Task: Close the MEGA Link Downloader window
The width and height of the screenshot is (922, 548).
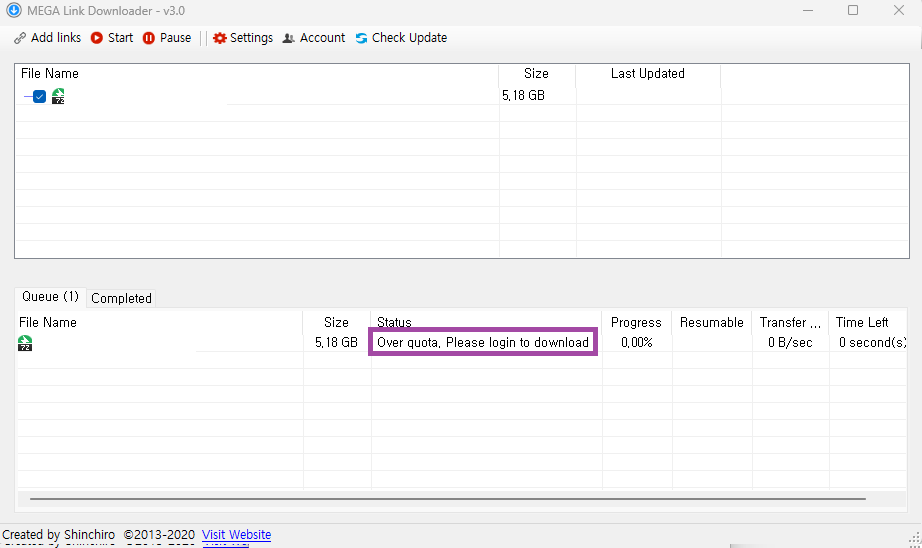Action: [x=899, y=11]
